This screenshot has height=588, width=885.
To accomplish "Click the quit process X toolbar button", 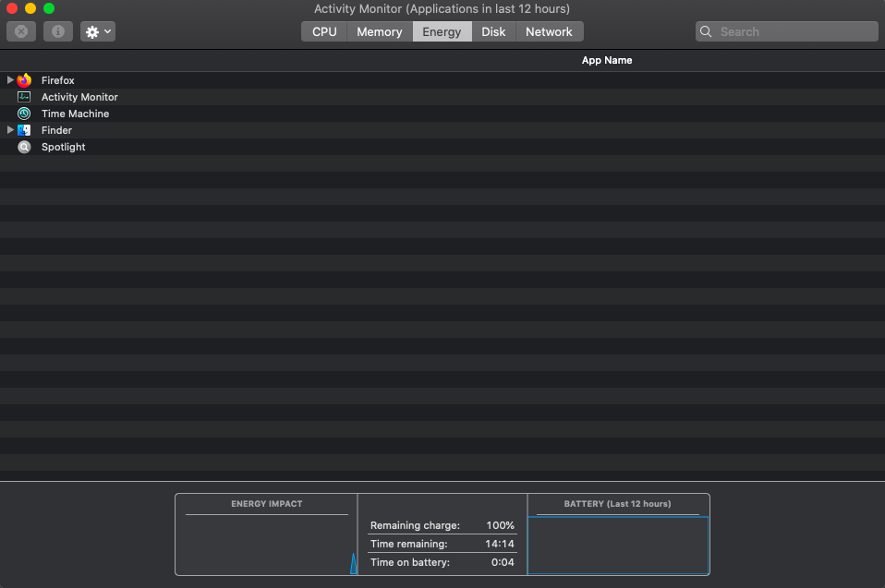I will point(21,31).
